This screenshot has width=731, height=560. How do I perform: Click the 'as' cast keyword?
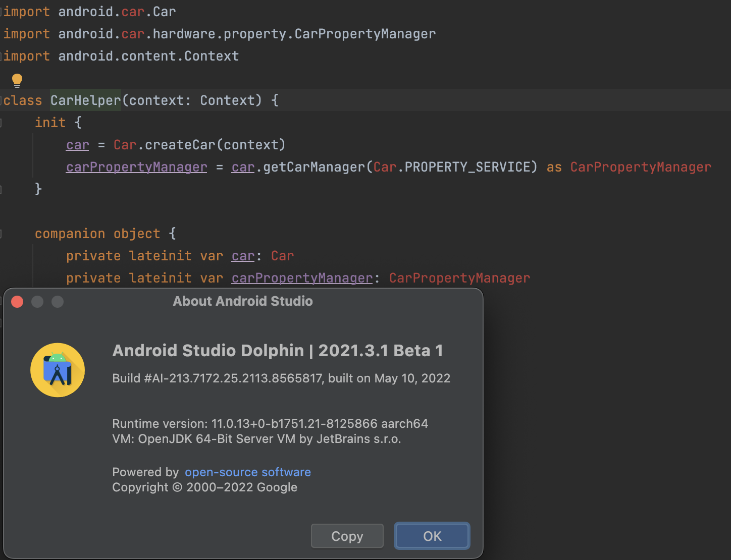pos(554,167)
